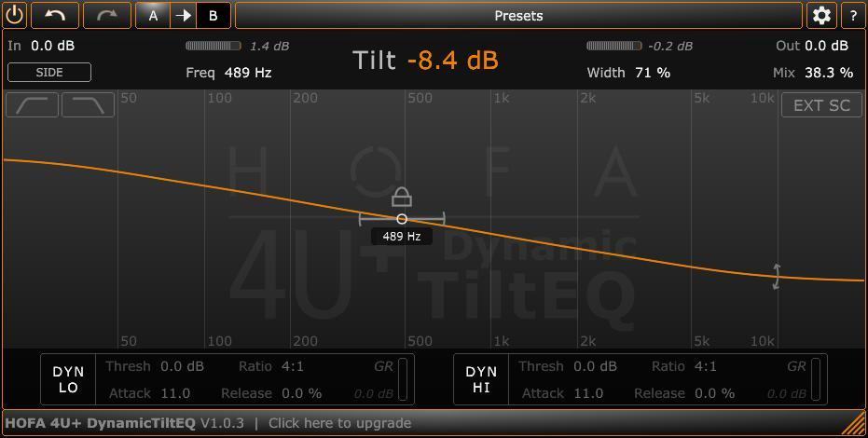Toggle the EXT SC sidechain button

tap(821, 105)
